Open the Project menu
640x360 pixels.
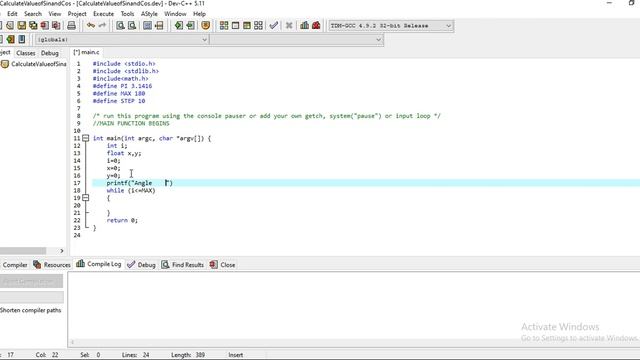(77, 14)
